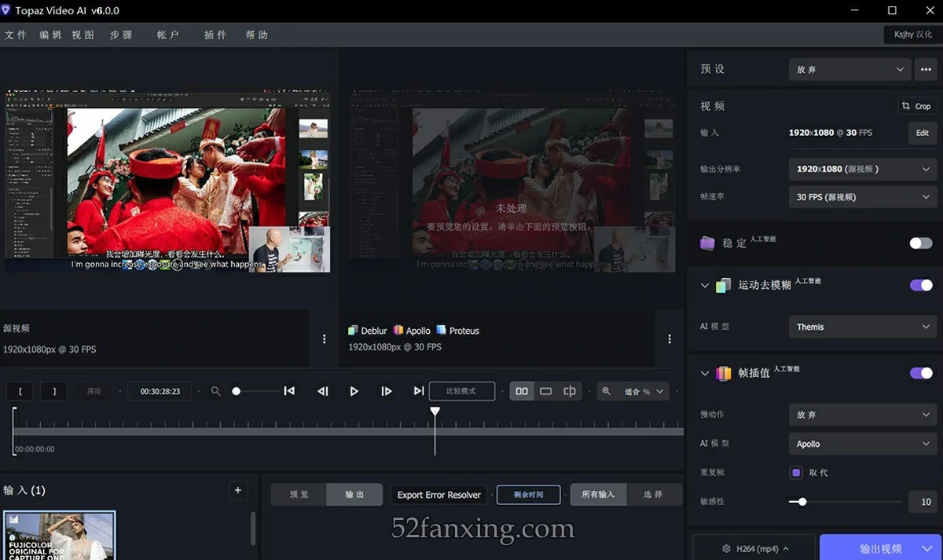Select the side-by-side comparison view icon
The image size is (943, 560).
522,391
